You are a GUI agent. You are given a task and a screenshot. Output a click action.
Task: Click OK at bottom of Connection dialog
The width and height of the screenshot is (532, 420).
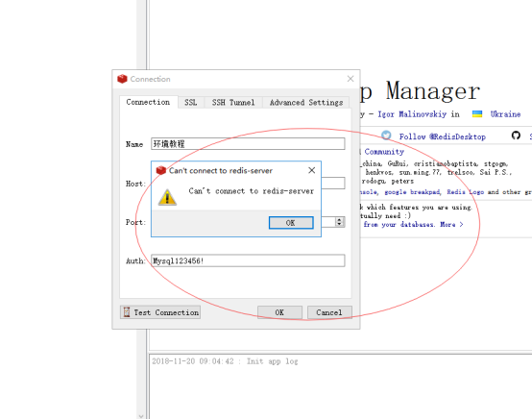coord(279,312)
